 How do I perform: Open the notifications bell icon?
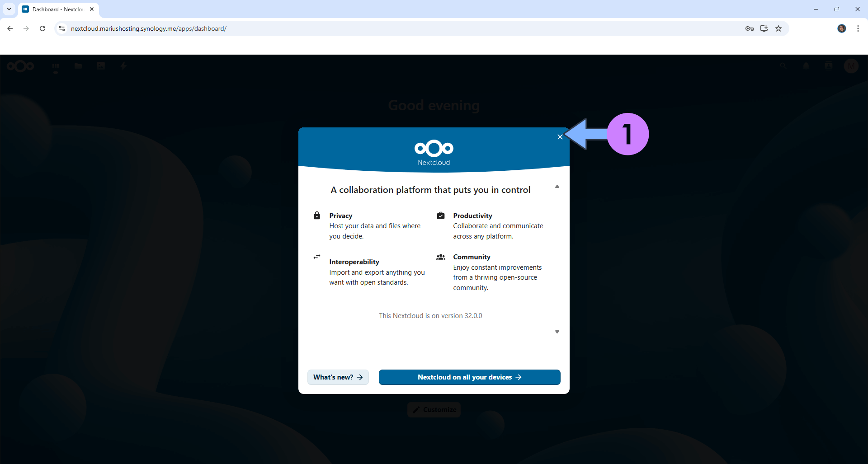(806, 66)
